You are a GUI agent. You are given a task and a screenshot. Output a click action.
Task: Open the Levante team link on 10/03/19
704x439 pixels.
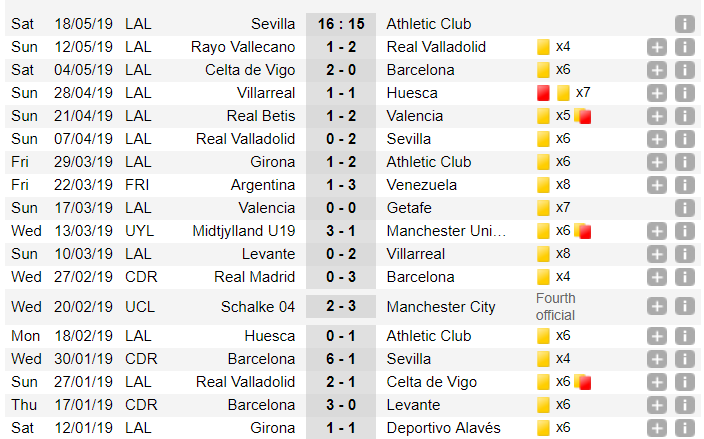pos(268,254)
